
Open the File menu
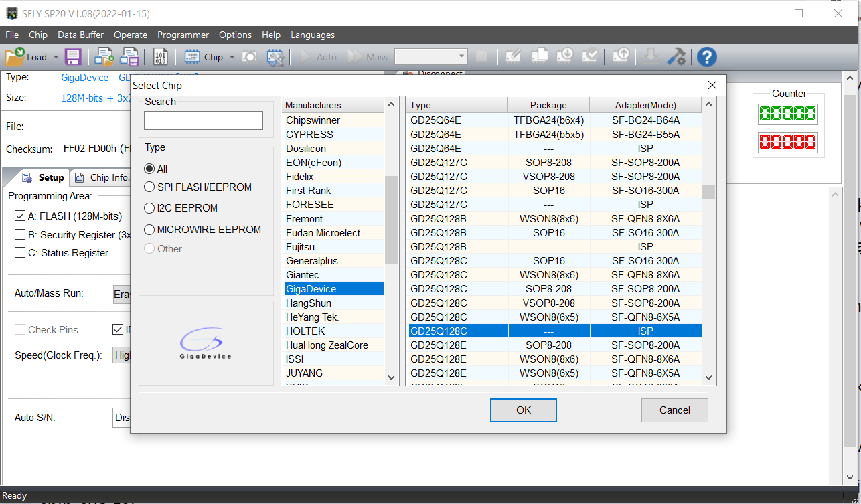12,35
